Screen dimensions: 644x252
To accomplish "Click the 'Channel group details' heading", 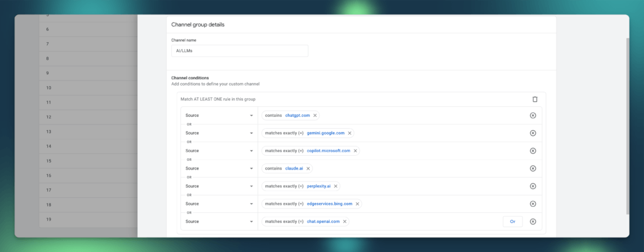I will tap(198, 25).
